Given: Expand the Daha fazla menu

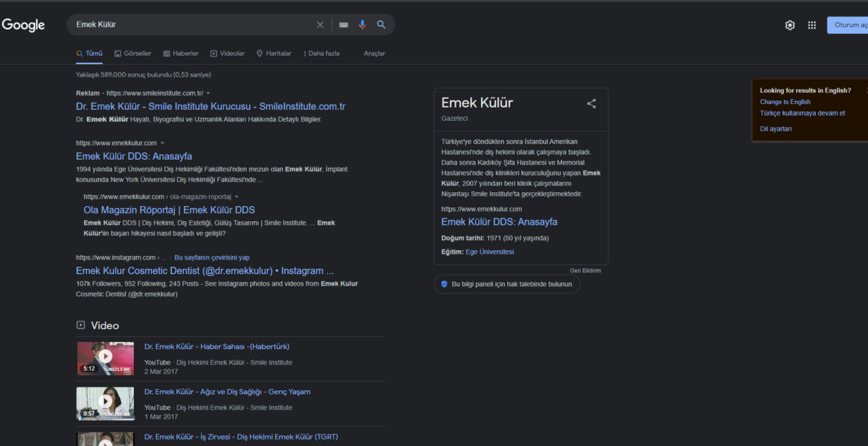Looking at the screenshot, I should 321,53.
